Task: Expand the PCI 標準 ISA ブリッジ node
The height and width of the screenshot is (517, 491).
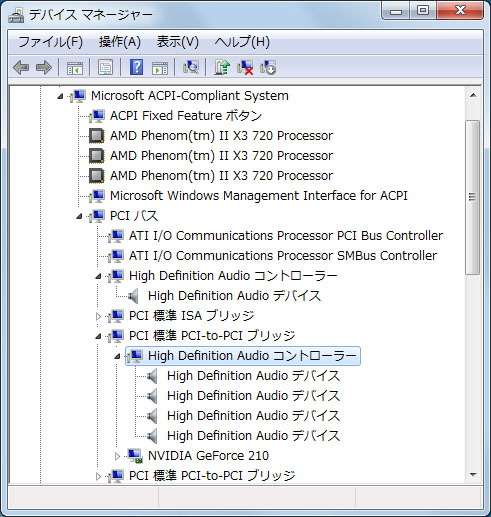Action: (98, 316)
